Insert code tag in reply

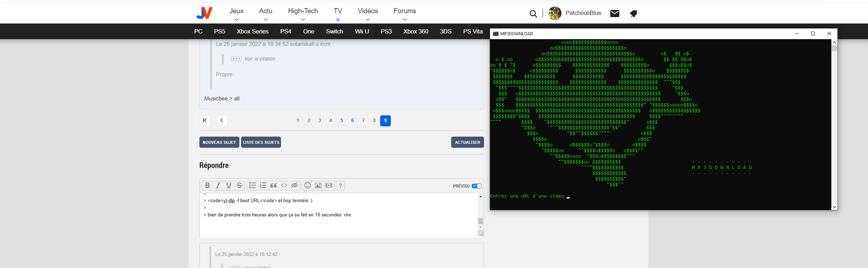[284, 185]
